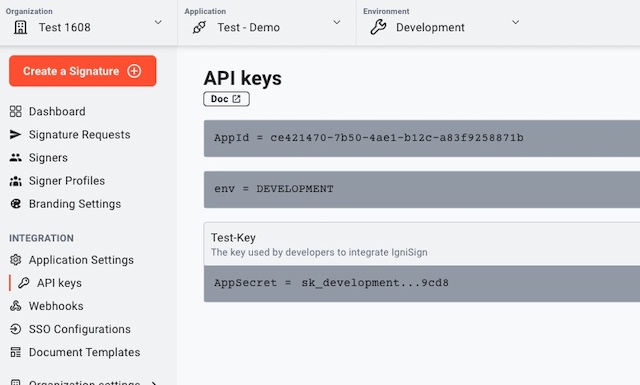Open the Organization dropdown chevron
Screen dimensions: 640x385
[158, 22]
